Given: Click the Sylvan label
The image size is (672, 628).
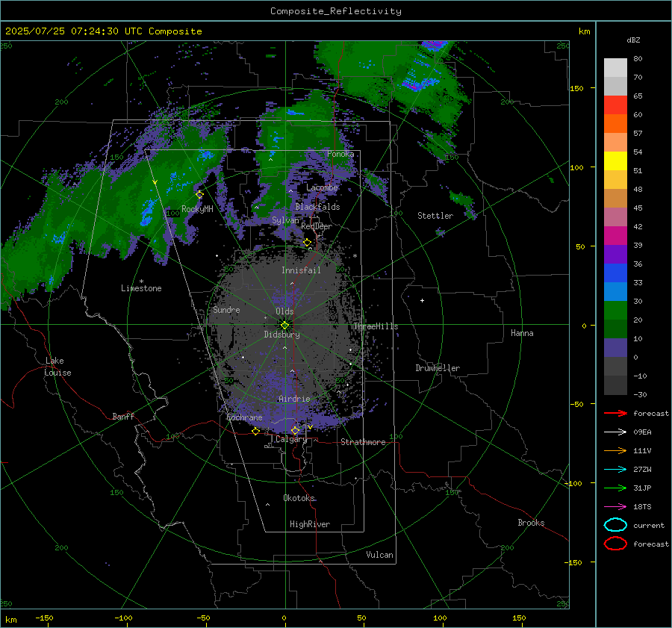Looking at the screenshot, I should coord(285,220).
